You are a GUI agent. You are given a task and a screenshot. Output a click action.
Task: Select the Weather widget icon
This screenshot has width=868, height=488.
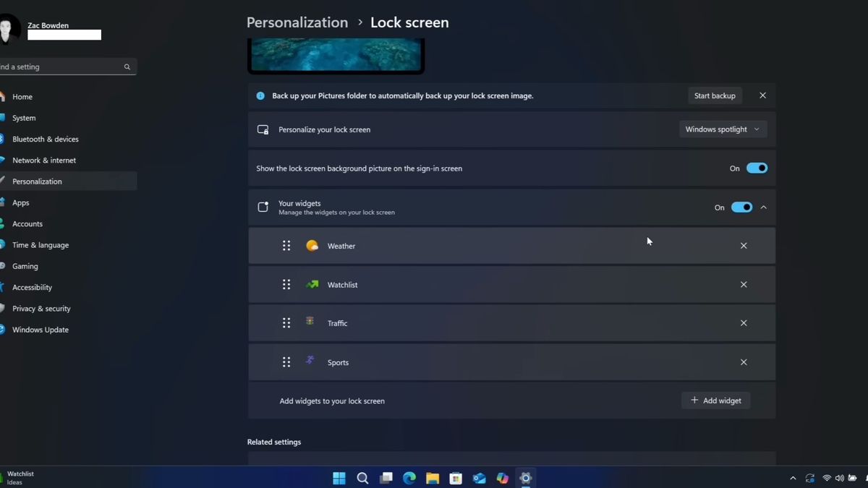pyautogui.click(x=312, y=246)
